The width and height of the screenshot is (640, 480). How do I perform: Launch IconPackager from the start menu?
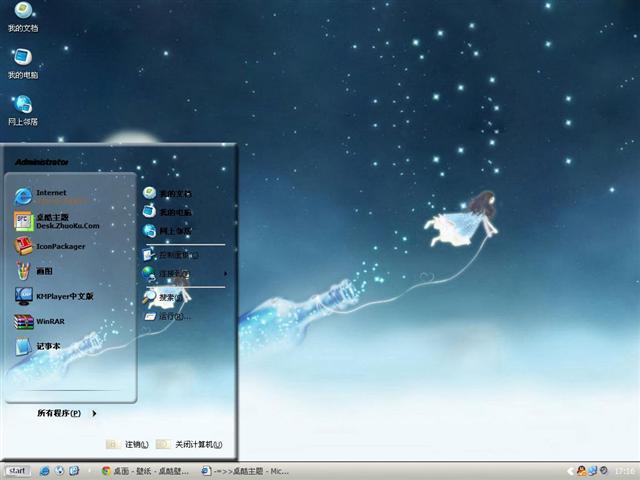pyautogui.click(x=50, y=246)
